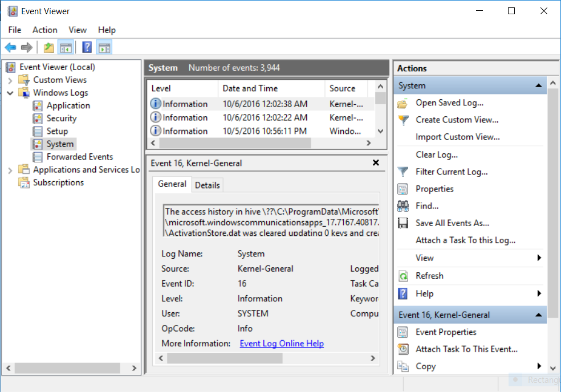Choose Import Custom View action

tap(458, 137)
